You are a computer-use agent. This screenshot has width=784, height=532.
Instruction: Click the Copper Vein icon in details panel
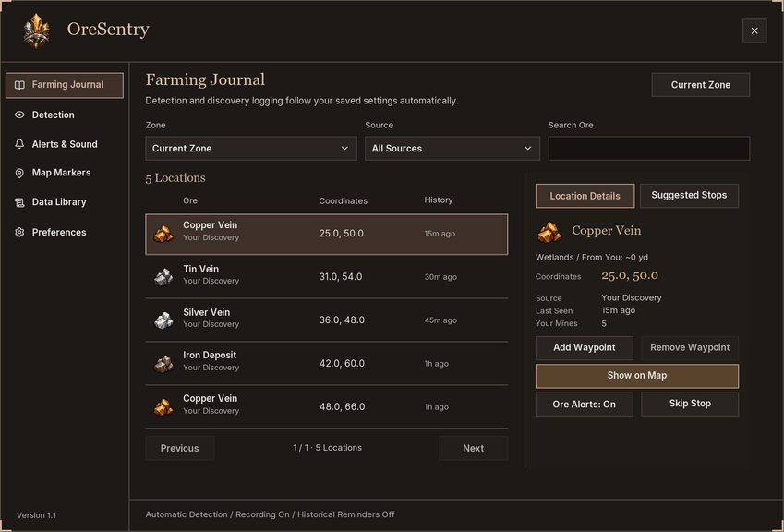[x=549, y=232]
